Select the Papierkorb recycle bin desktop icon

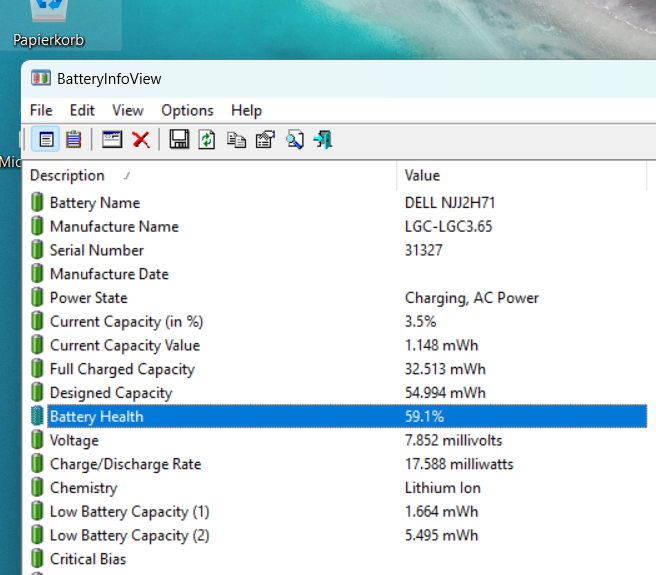49,24
